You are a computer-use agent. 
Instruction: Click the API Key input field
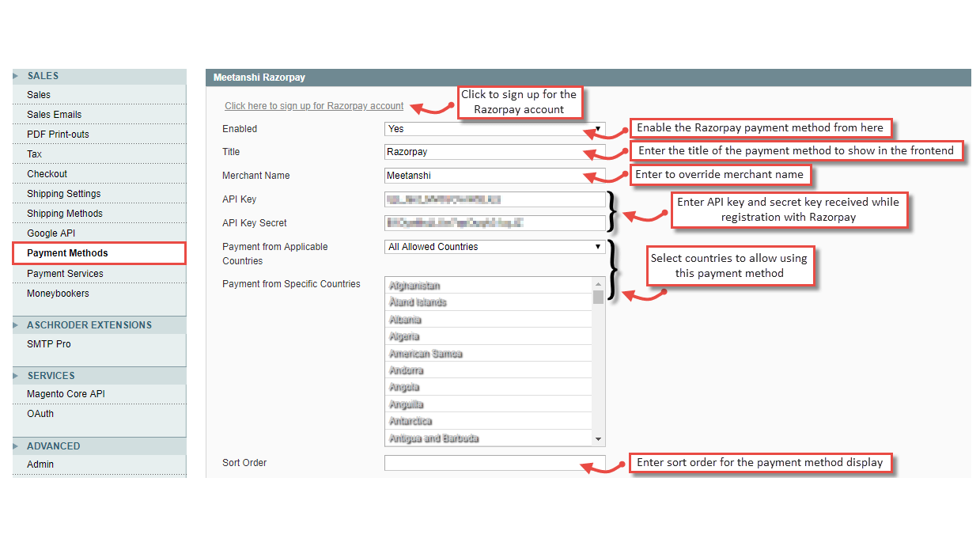point(494,199)
